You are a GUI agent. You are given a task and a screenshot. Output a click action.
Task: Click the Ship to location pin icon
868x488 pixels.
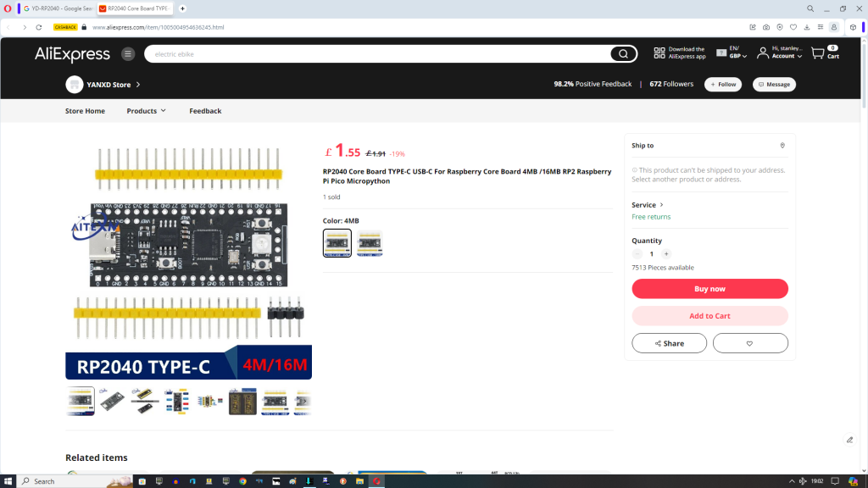point(782,146)
